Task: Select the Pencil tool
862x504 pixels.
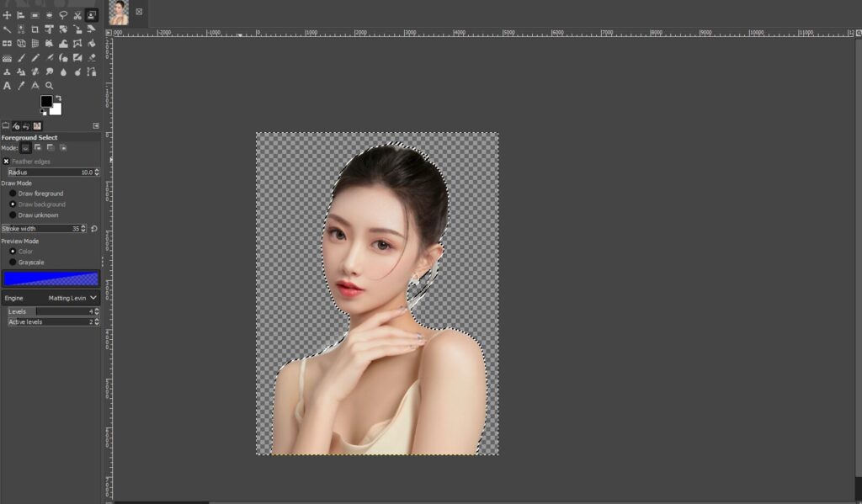Action: [x=35, y=58]
